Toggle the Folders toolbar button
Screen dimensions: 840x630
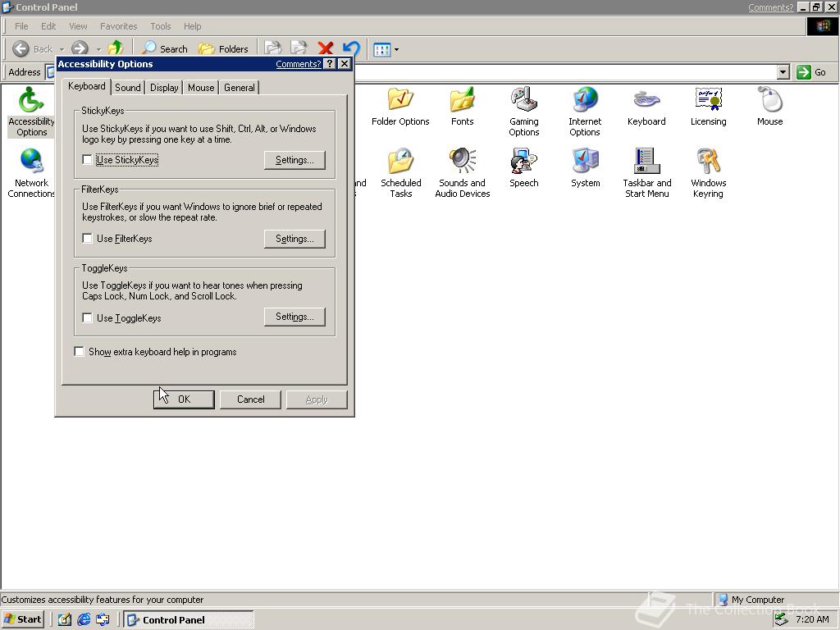pos(223,48)
